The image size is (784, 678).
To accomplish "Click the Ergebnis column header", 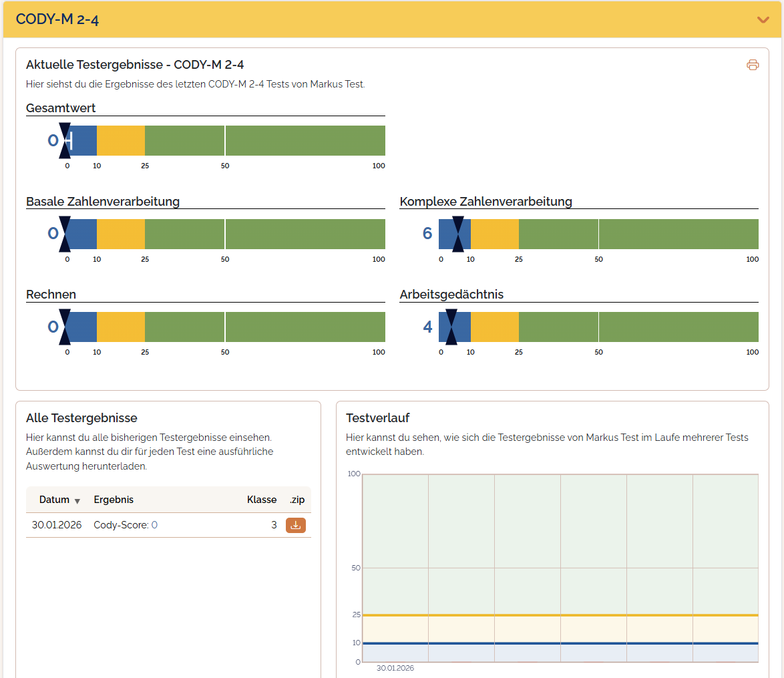I will click(x=114, y=500).
